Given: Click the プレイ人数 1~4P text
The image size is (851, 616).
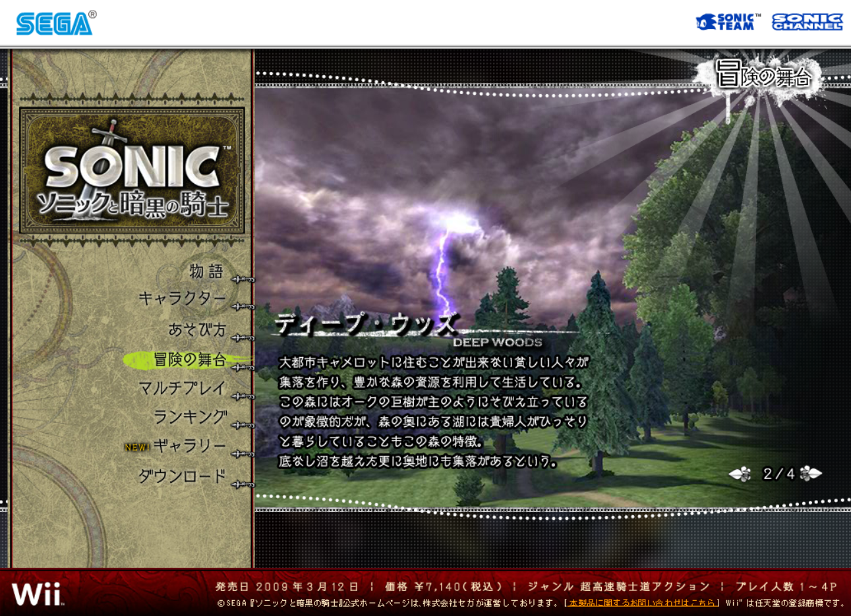Looking at the screenshot, I should [786, 586].
